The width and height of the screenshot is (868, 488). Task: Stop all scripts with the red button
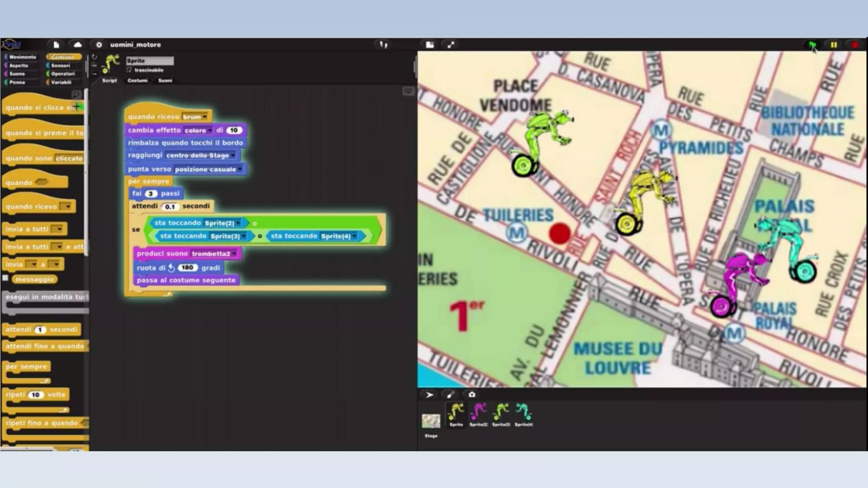point(854,44)
